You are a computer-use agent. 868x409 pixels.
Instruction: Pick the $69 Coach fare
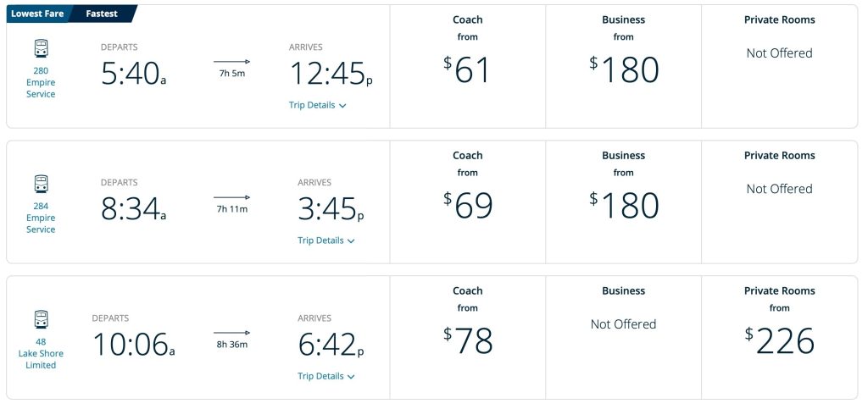point(467,205)
